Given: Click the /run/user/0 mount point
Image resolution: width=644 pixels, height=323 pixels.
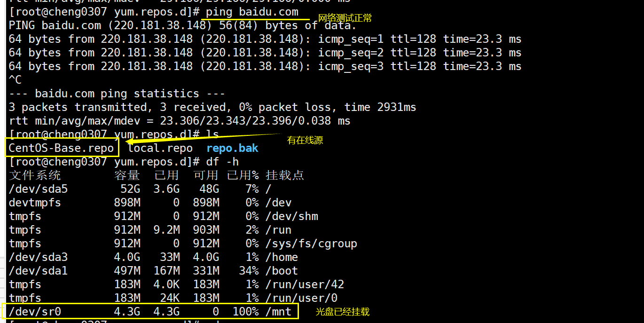Looking at the screenshot, I should 301,298.
